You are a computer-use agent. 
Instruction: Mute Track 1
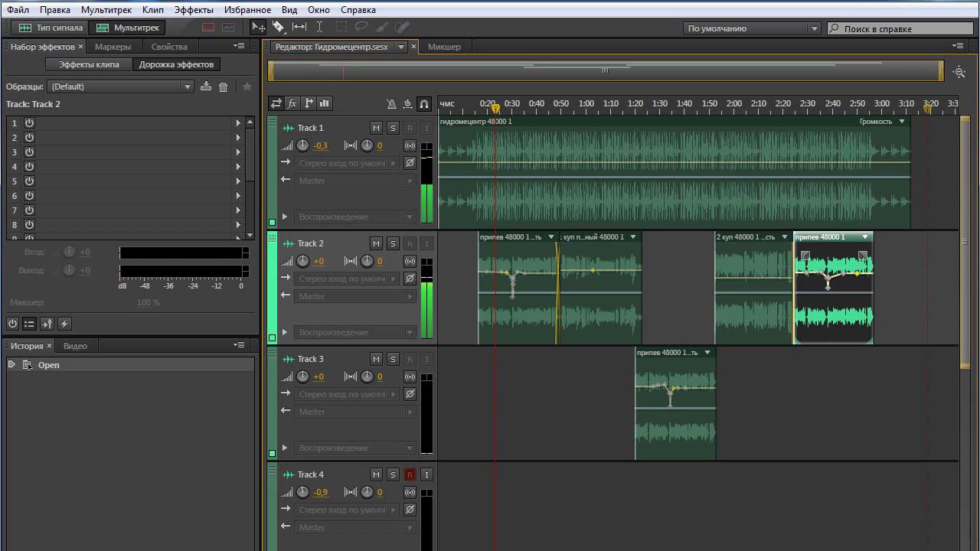tap(376, 128)
